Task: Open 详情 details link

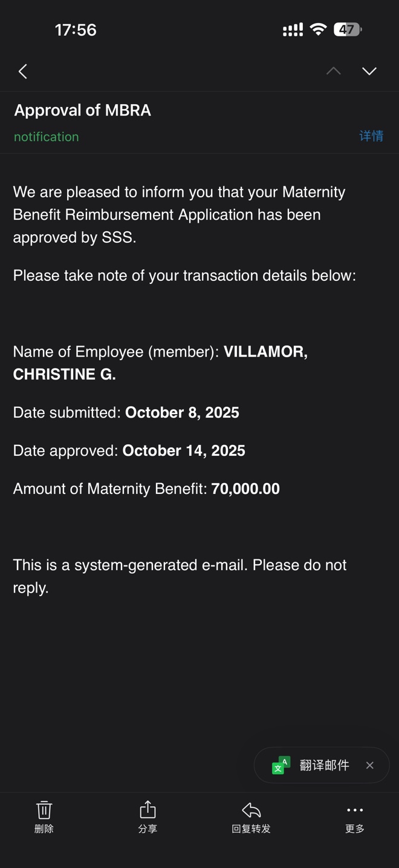Action: pos(371,136)
